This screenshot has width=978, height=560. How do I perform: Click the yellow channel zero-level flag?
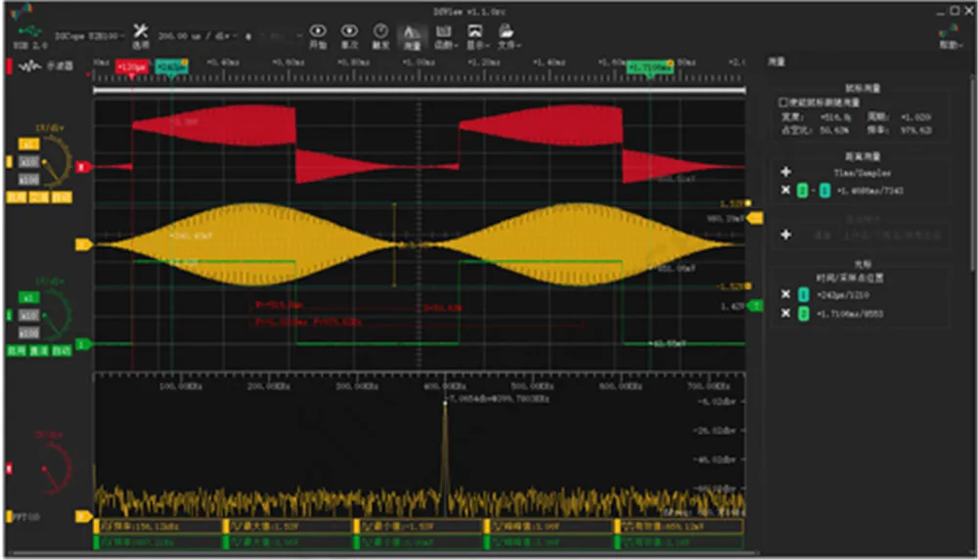tap(84, 244)
